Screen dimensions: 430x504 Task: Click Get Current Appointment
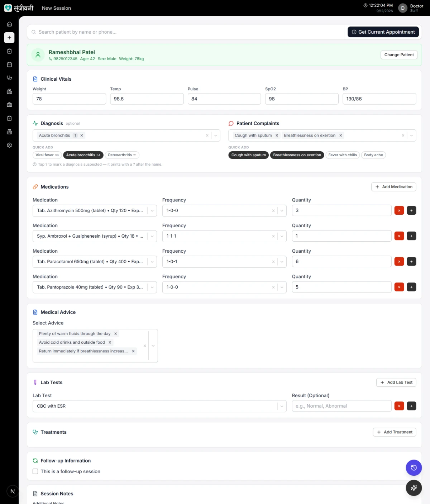383,32
